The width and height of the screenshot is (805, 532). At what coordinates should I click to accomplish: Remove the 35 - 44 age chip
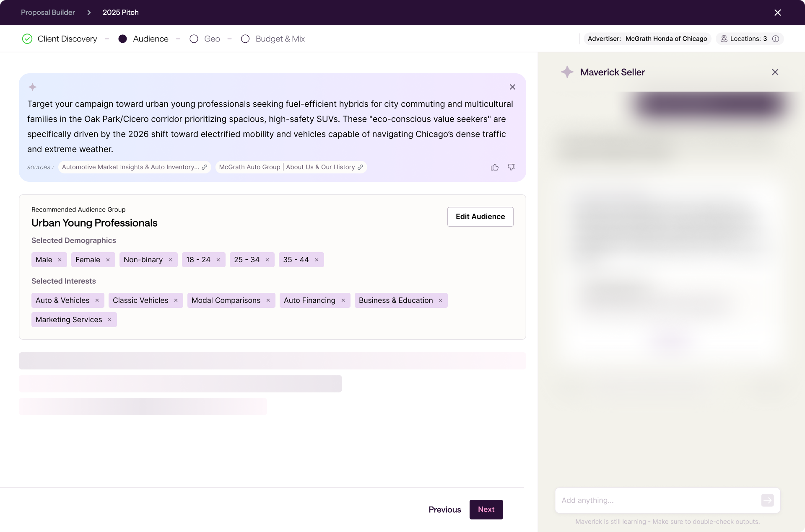click(x=317, y=260)
